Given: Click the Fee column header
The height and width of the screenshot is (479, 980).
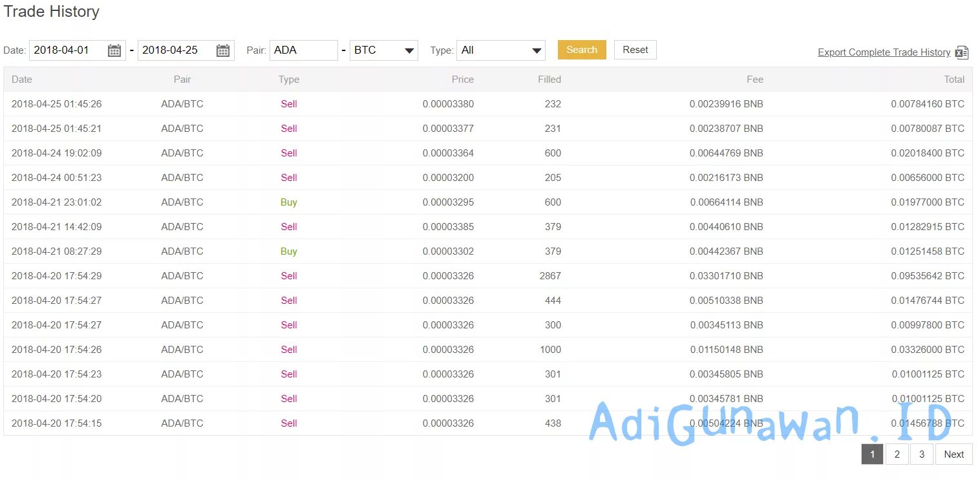Looking at the screenshot, I should point(755,80).
